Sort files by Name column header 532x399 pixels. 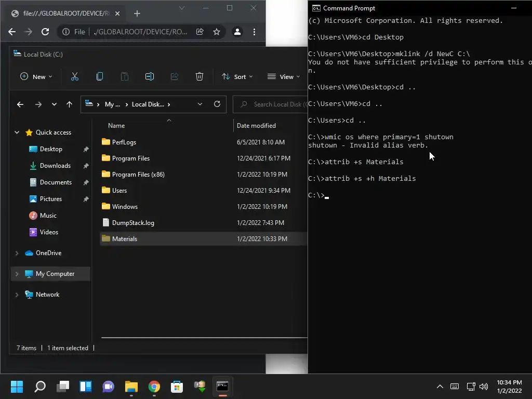[x=116, y=126]
